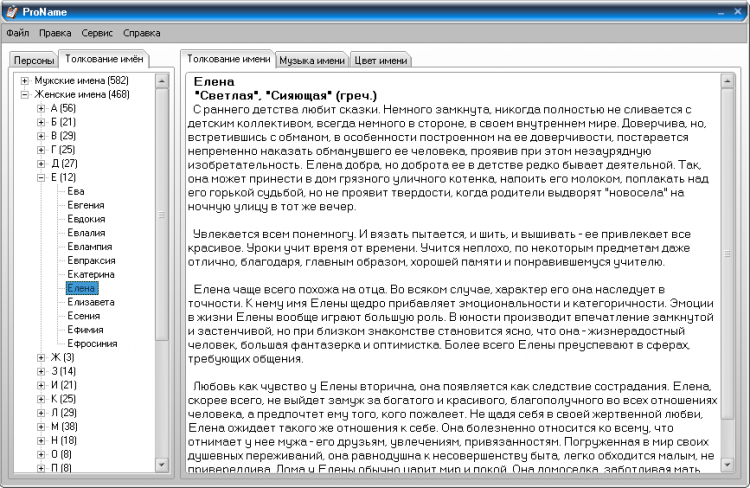This screenshot has width=750, height=488.
Task: Click the highlighted name Елена
Action: [82, 288]
